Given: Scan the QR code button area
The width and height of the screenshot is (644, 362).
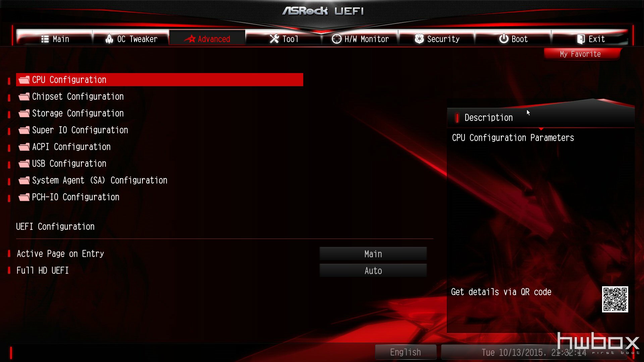Looking at the screenshot, I should pos(615,299).
